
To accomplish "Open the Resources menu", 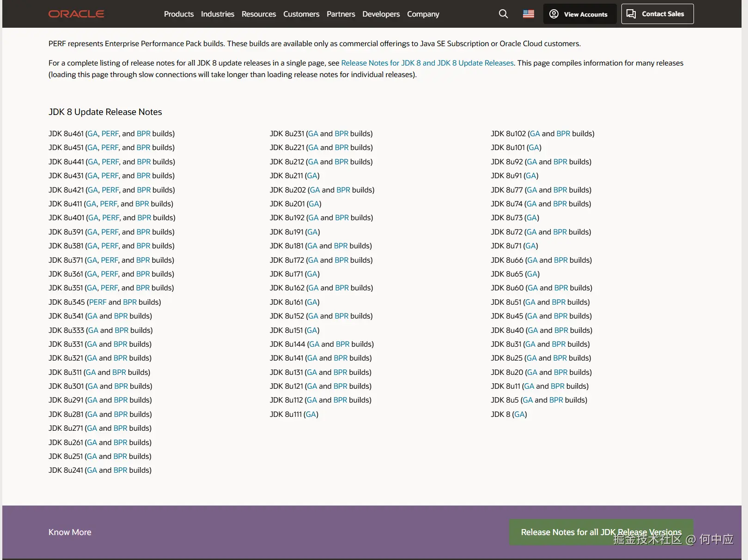I will [x=259, y=14].
